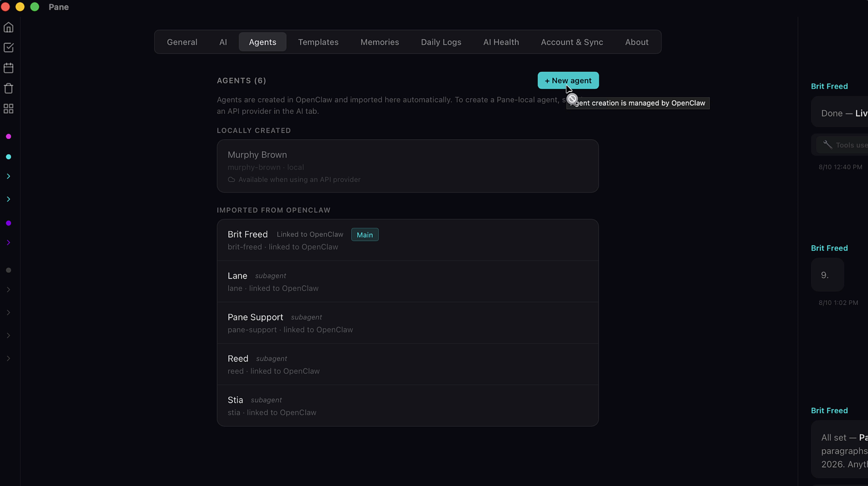
Task: Open the chat message reading 9.
Action: coord(828,275)
